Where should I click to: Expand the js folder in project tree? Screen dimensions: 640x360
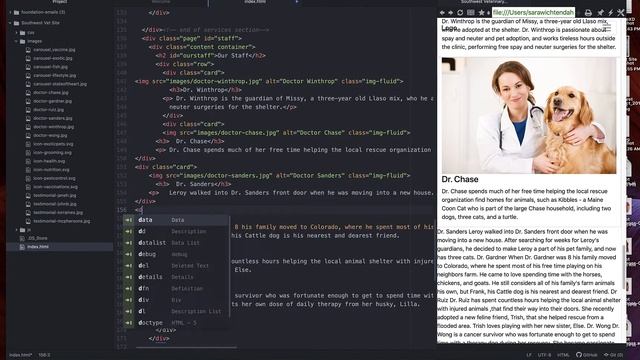pos(16,230)
